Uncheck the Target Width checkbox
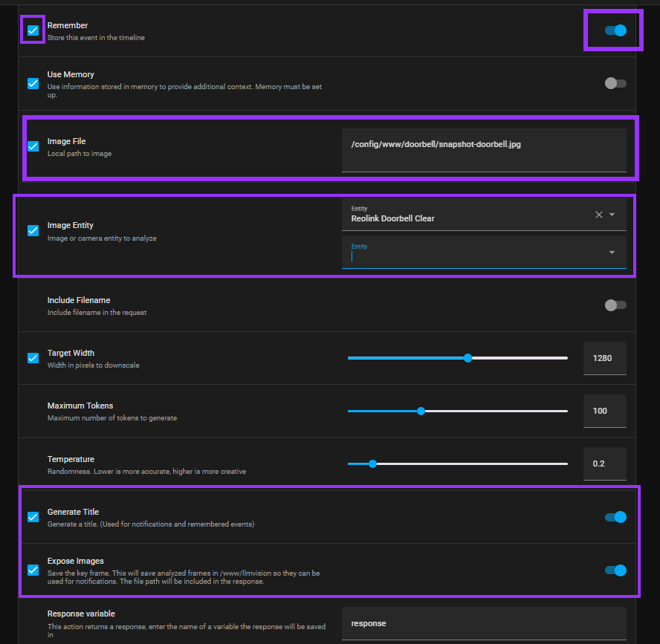 33,358
